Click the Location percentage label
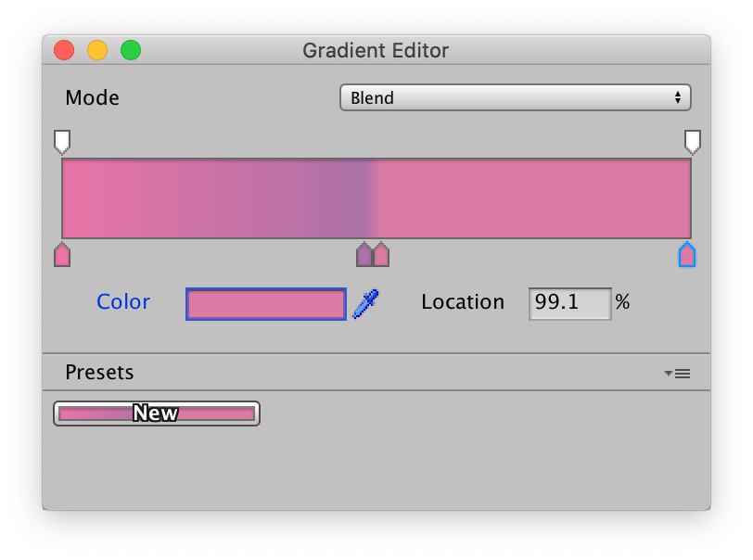This screenshot has height=560, width=753. click(x=463, y=302)
